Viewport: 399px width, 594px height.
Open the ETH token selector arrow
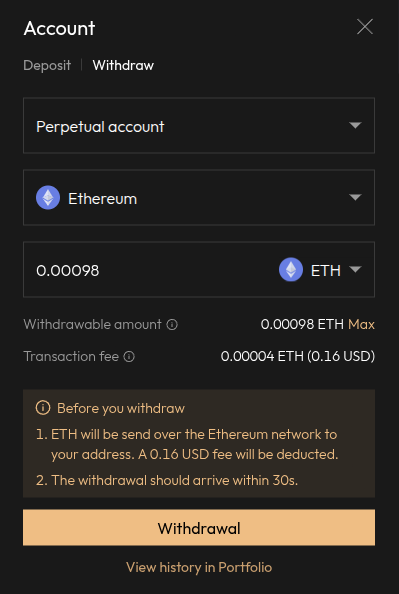click(355, 269)
